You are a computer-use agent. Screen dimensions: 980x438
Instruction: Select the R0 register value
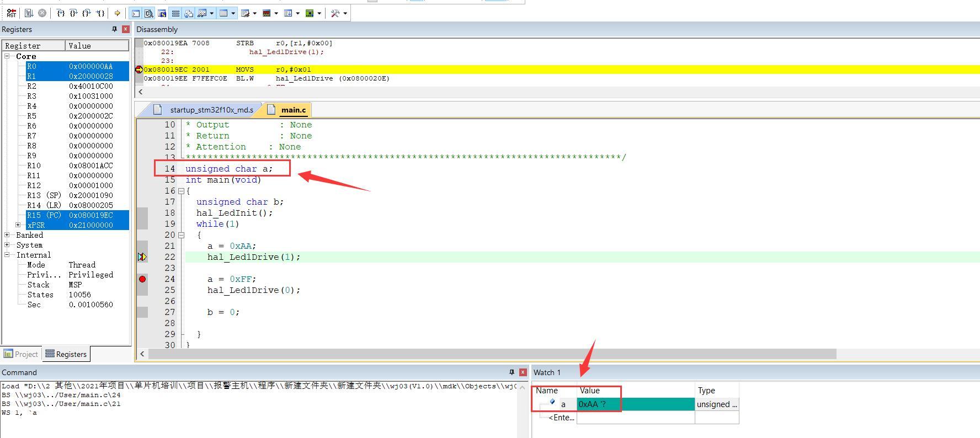tap(90, 66)
